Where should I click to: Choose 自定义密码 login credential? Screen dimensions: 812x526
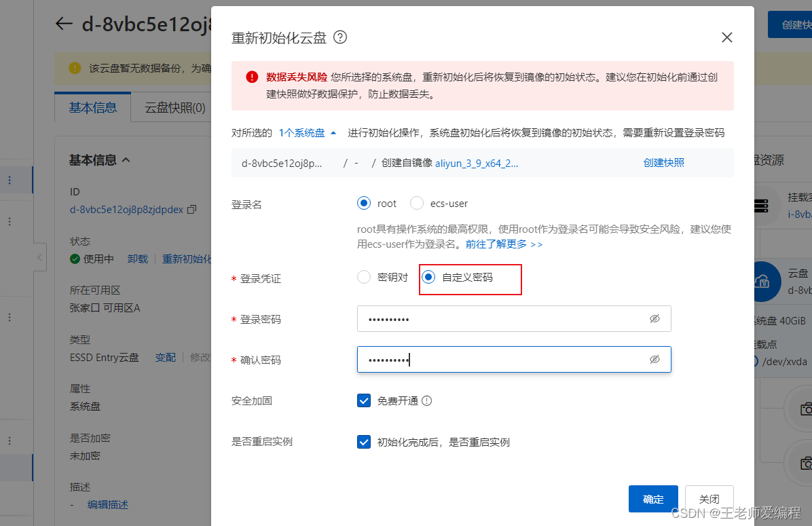428,278
